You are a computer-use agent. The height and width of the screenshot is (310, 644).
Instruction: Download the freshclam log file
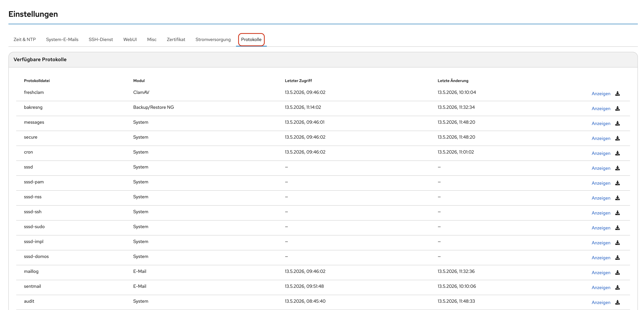click(617, 93)
